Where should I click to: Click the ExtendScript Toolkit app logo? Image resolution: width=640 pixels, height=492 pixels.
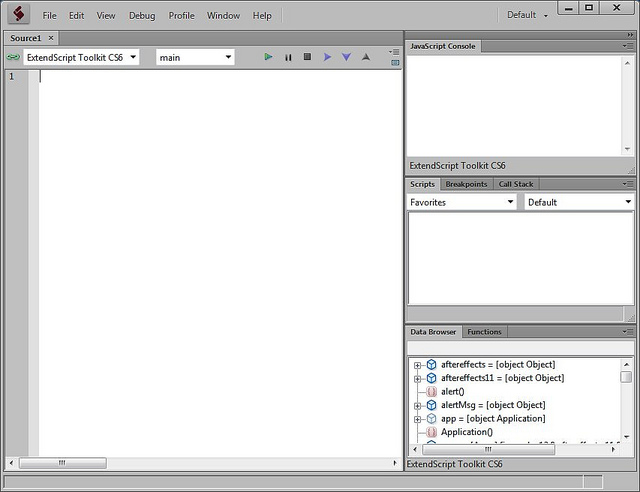18,14
